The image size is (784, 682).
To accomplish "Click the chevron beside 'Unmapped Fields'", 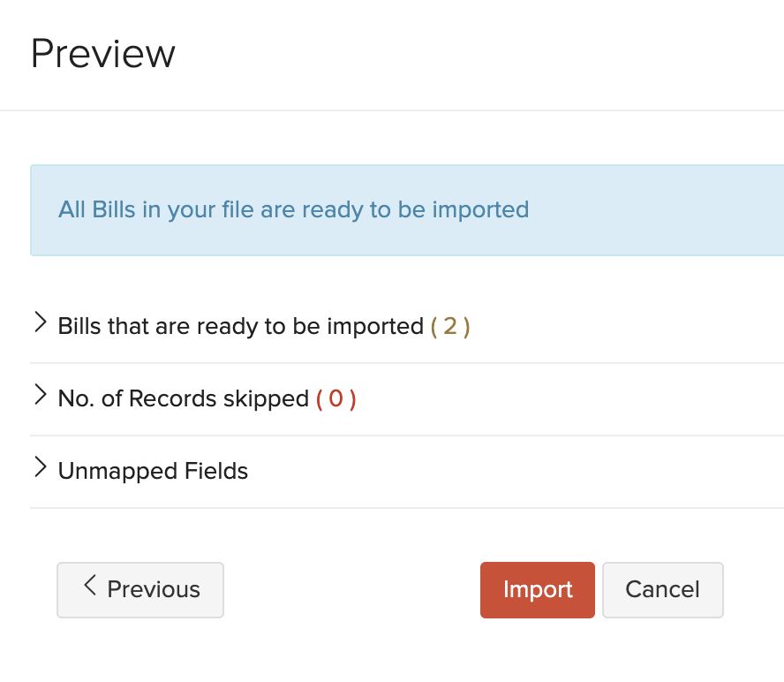I will click(x=40, y=468).
